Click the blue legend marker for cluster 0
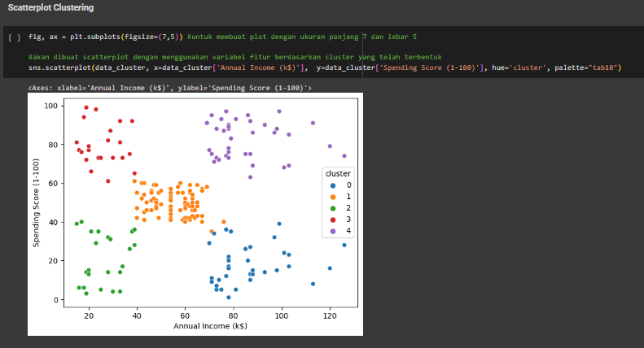This screenshot has height=348, width=644. 330,185
